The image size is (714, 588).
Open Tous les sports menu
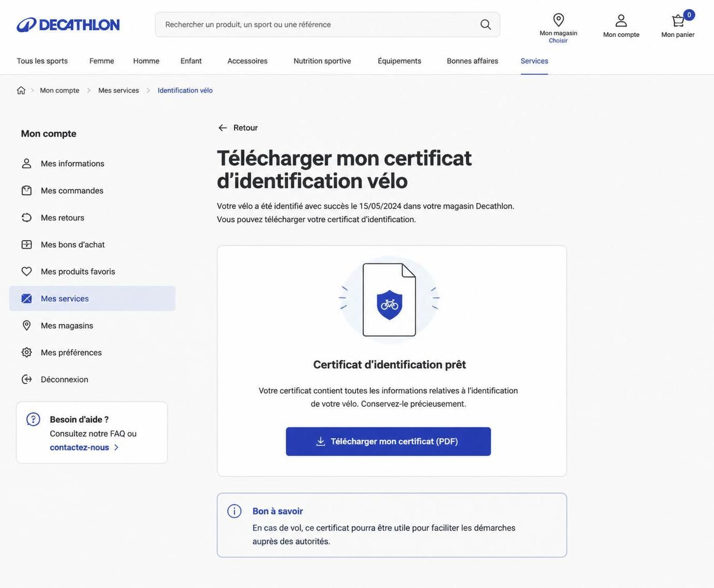[x=42, y=61]
